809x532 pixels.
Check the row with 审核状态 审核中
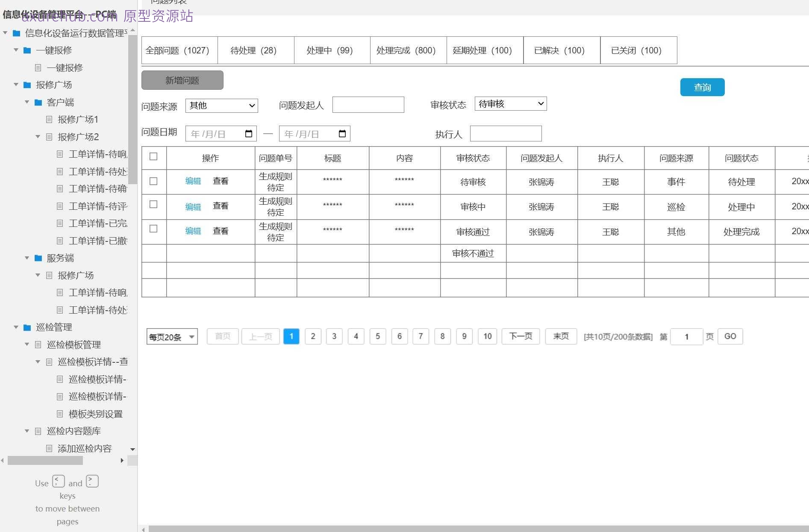[x=153, y=204]
